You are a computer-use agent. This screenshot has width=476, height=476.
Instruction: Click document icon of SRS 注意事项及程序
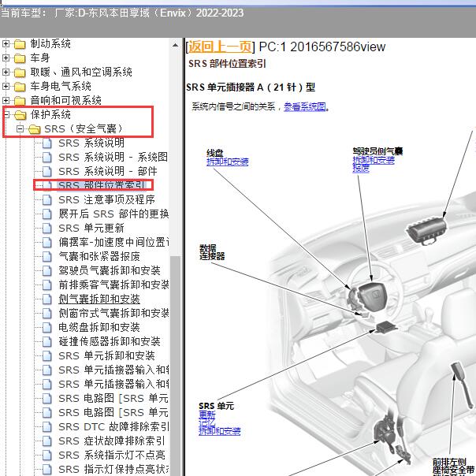pyautogui.click(x=47, y=199)
